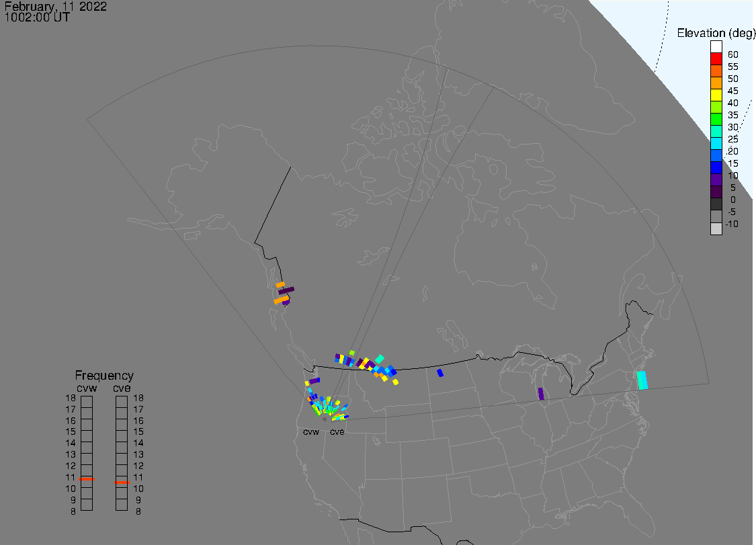Select the green elevation swatch between 30 and 35

point(716,119)
